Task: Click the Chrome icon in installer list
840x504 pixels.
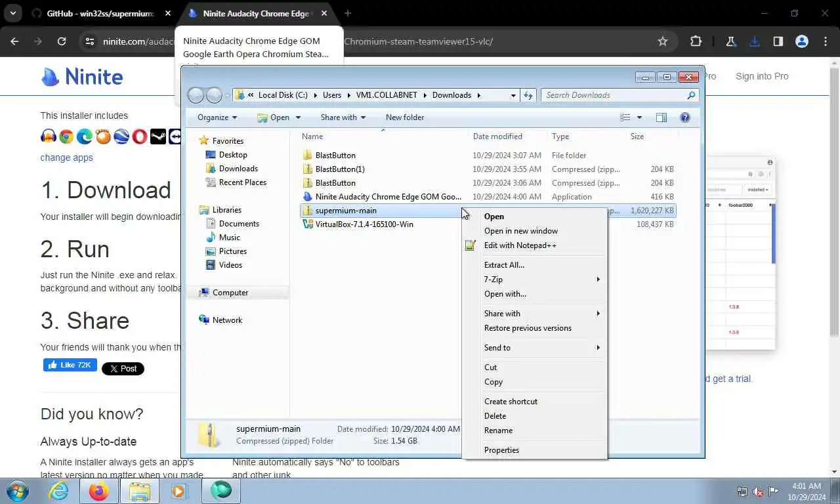Action: (x=66, y=136)
